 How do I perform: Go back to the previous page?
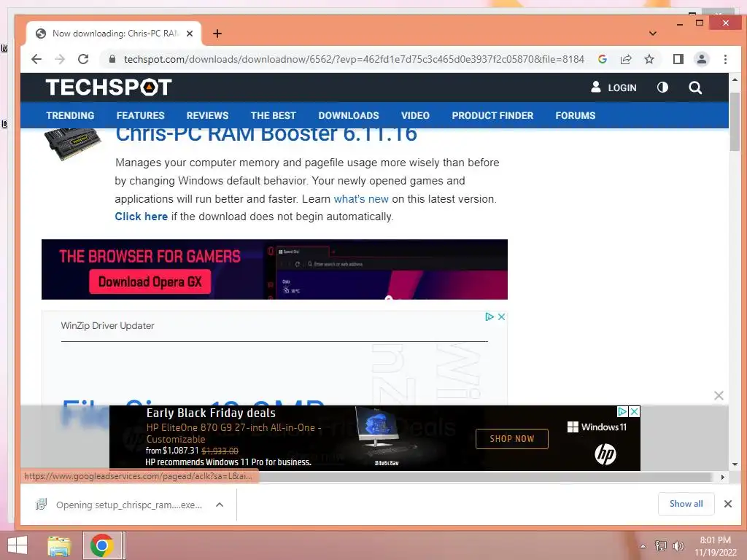click(36, 59)
